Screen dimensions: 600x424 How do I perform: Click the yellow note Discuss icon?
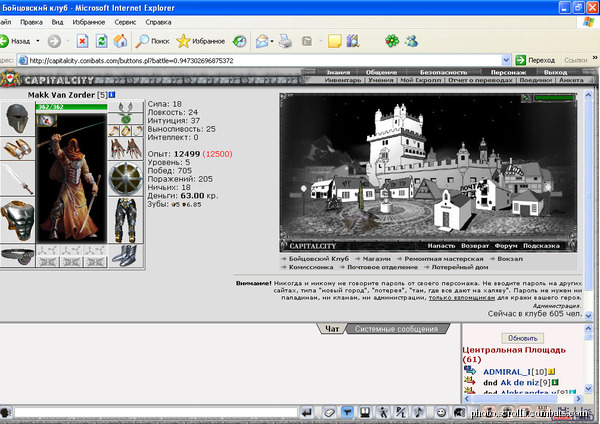334,41
